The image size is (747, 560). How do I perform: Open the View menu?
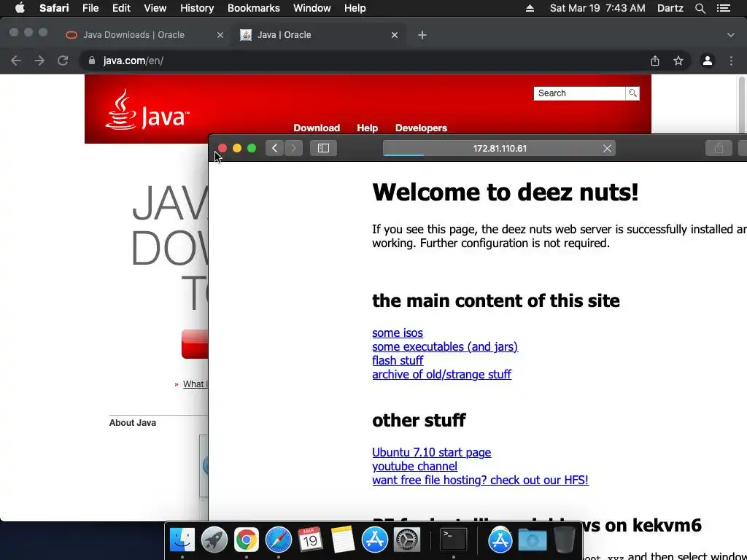tap(155, 8)
